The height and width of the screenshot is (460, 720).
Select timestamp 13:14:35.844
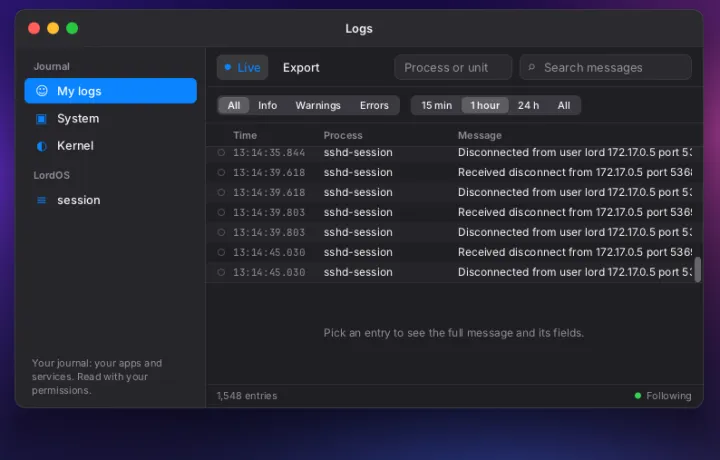click(x=269, y=152)
